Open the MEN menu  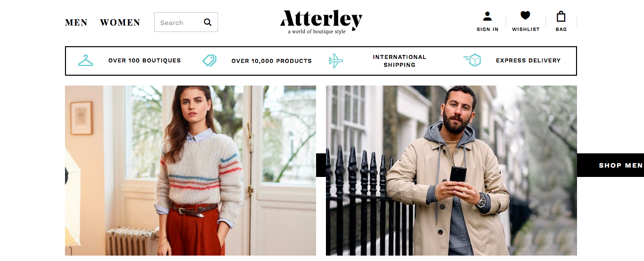pyautogui.click(x=76, y=23)
